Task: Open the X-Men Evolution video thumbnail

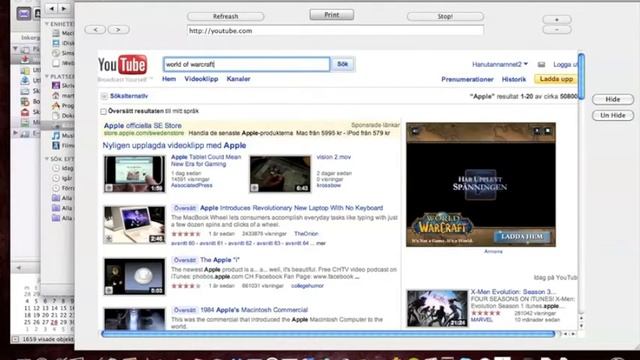Action: click(x=437, y=308)
